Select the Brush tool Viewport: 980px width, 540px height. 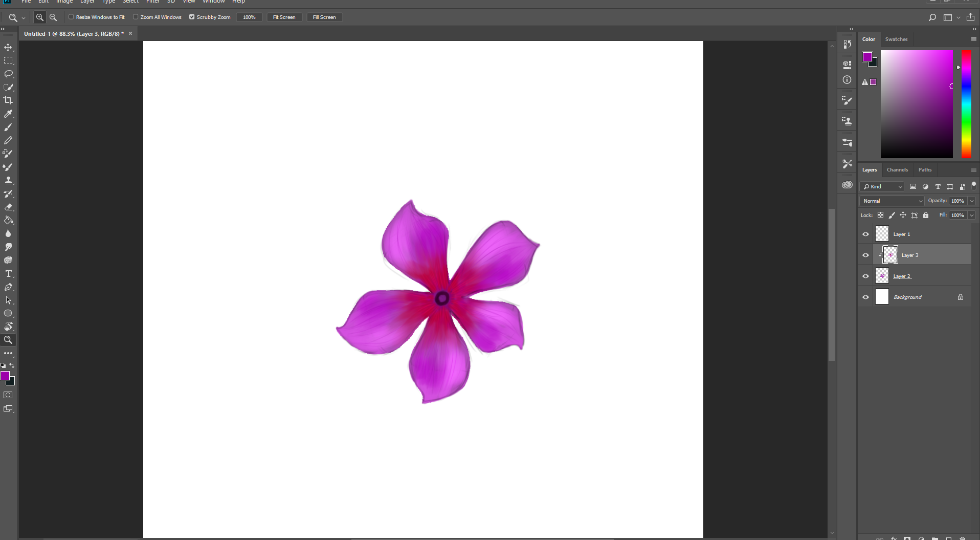8,127
